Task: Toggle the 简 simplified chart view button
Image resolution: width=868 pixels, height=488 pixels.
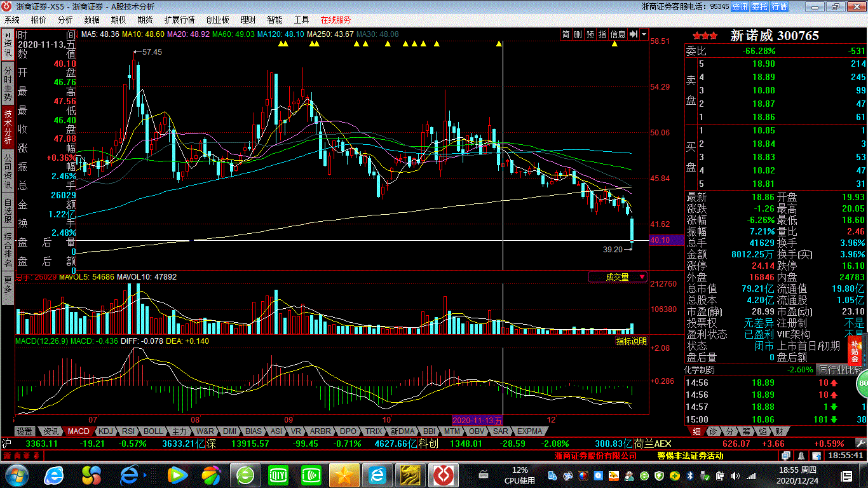Action: pos(566,34)
